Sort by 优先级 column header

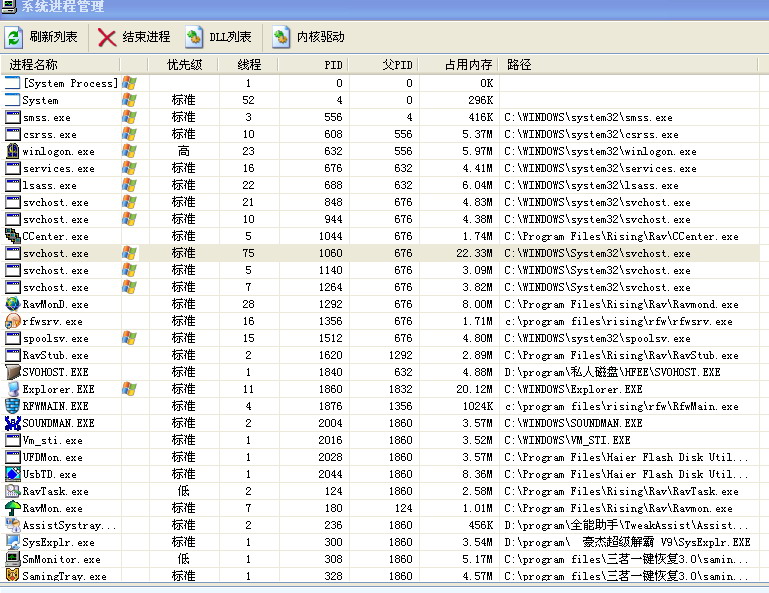[x=183, y=65]
